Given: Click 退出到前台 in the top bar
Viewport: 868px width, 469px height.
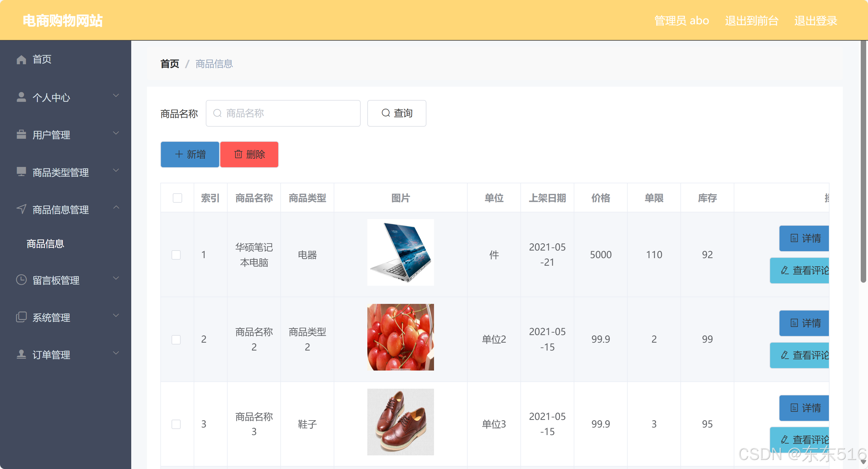Looking at the screenshot, I should pos(751,21).
